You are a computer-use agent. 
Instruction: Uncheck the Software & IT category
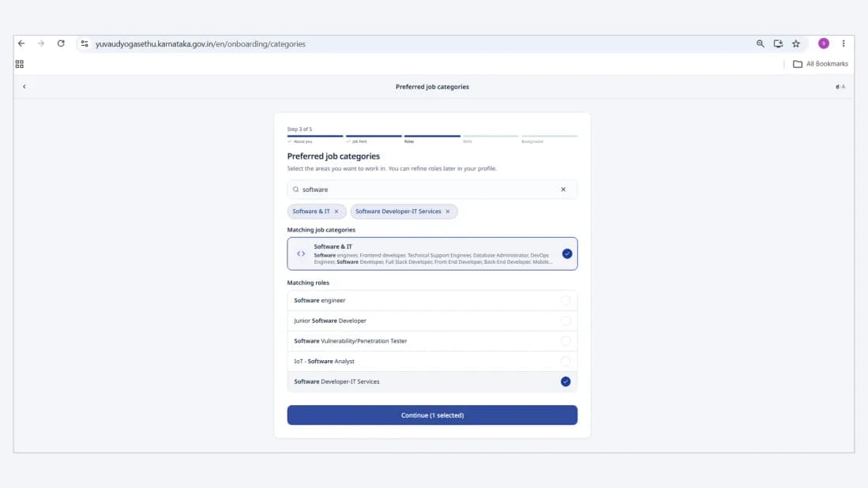point(567,254)
